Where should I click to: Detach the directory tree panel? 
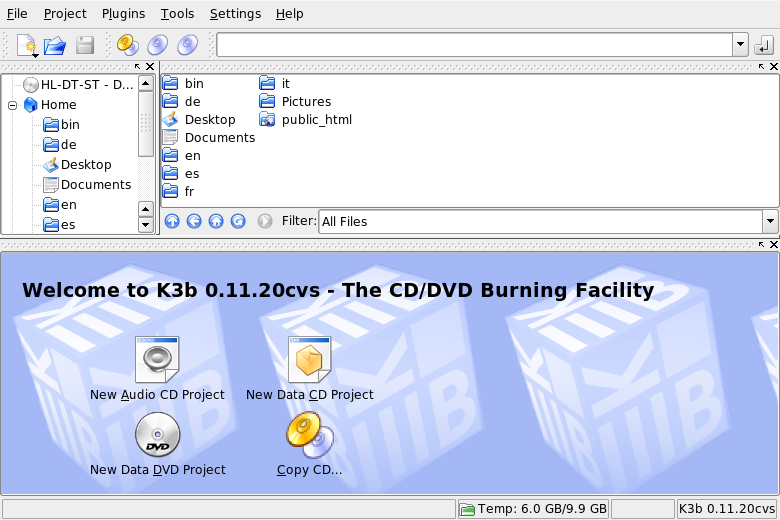click(x=137, y=66)
